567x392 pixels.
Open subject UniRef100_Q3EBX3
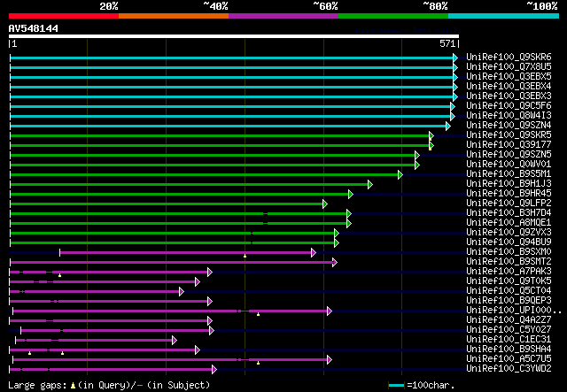(509, 96)
